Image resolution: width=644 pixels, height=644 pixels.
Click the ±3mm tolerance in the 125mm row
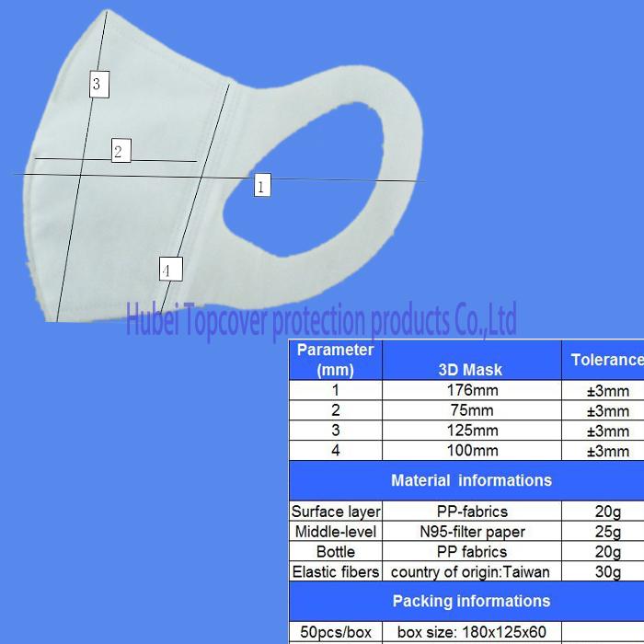coord(603,430)
